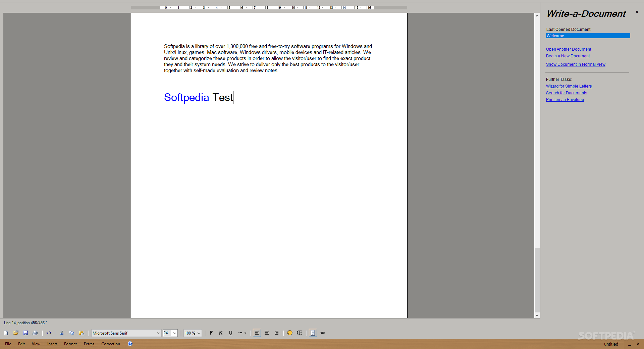The height and width of the screenshot is (349, 644).
Task: Open the Insert menu
Action: click(x=52, y=344)
